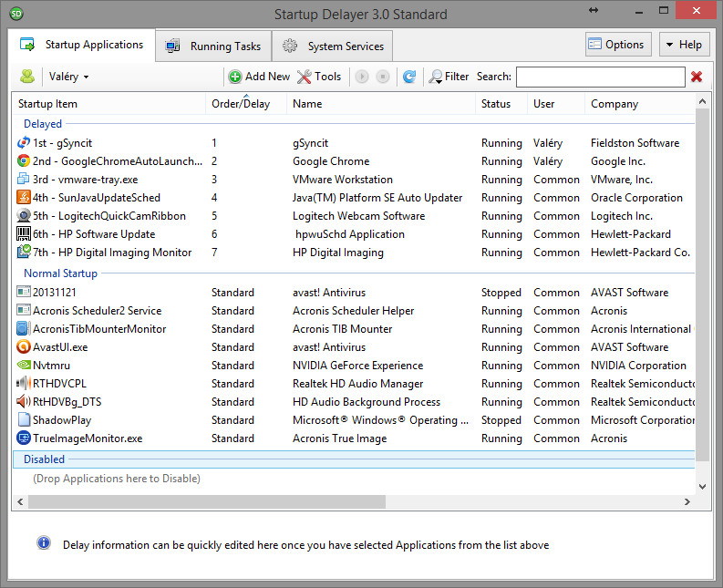This screenshot has height=588, width=723.
Task: Click the HP Digital Imaging Monitor icon
Action: 24,253
